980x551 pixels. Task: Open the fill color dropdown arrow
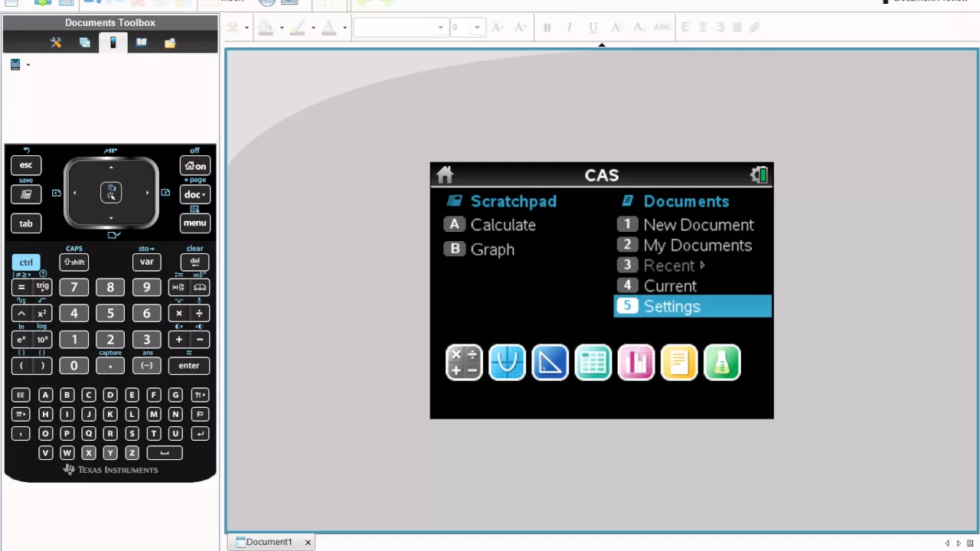(282, 28)
